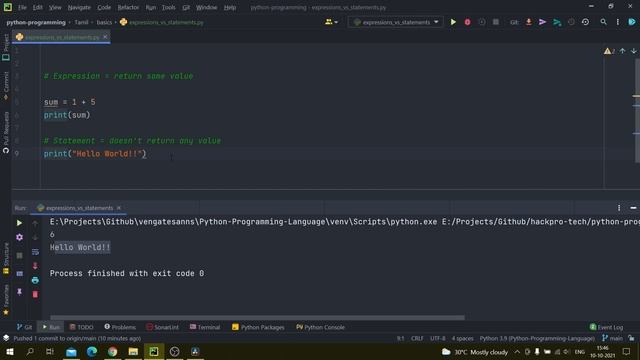Open the Problems tool window
Viewport: 640px width, 360px height.
tap(120, 327)
